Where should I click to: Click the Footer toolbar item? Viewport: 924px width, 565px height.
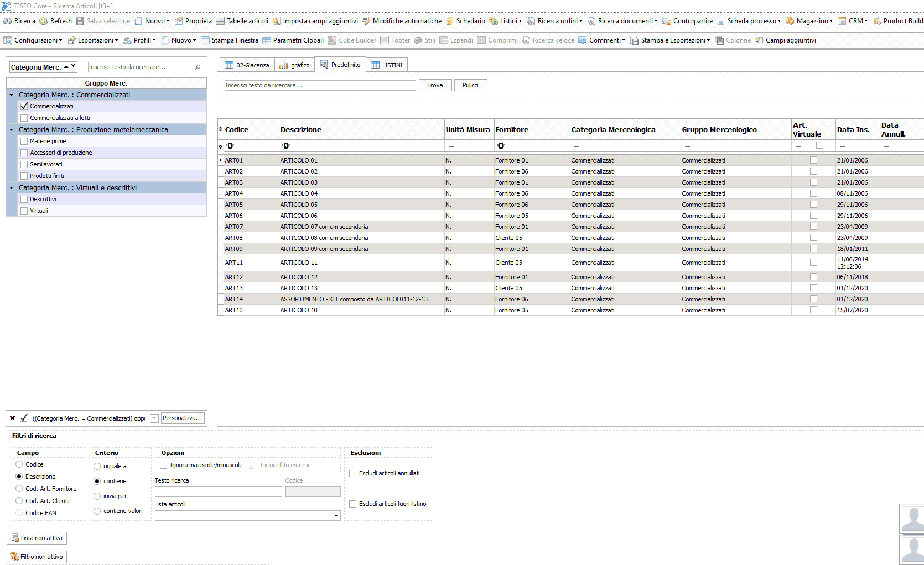tap(395, 40)
